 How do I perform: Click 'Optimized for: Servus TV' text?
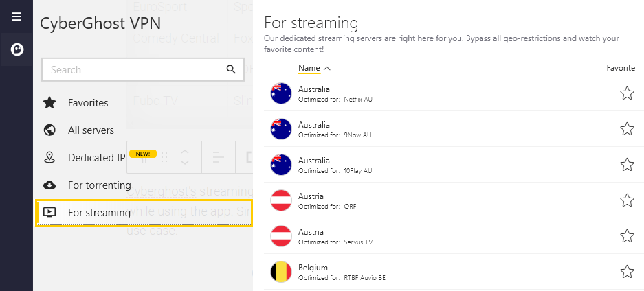click(x=335, y=242)
